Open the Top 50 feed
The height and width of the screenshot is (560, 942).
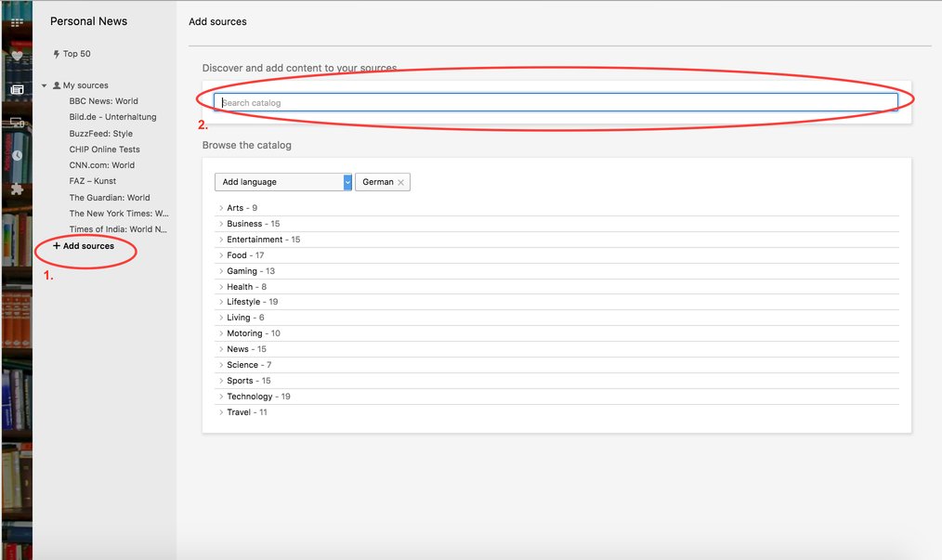point(76,54)
